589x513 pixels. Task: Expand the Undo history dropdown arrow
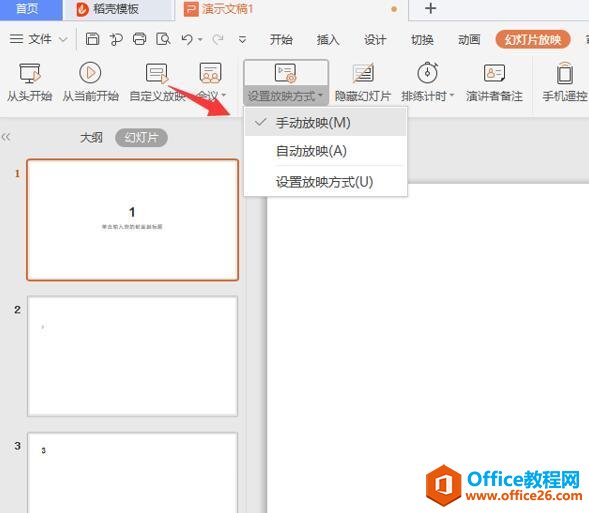coord(200,39)
